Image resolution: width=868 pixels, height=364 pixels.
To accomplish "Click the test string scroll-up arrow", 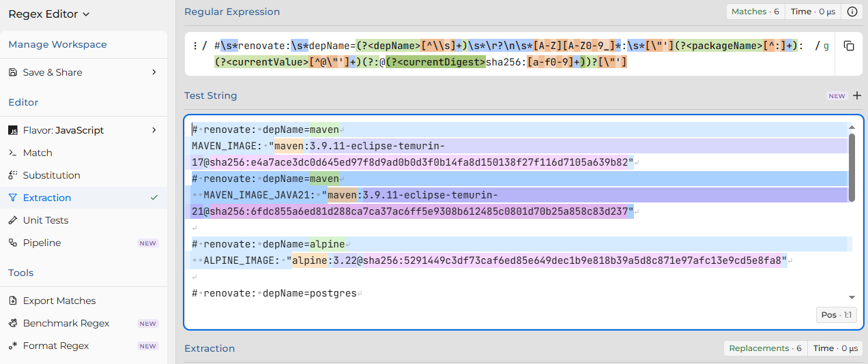I will 852,127.
